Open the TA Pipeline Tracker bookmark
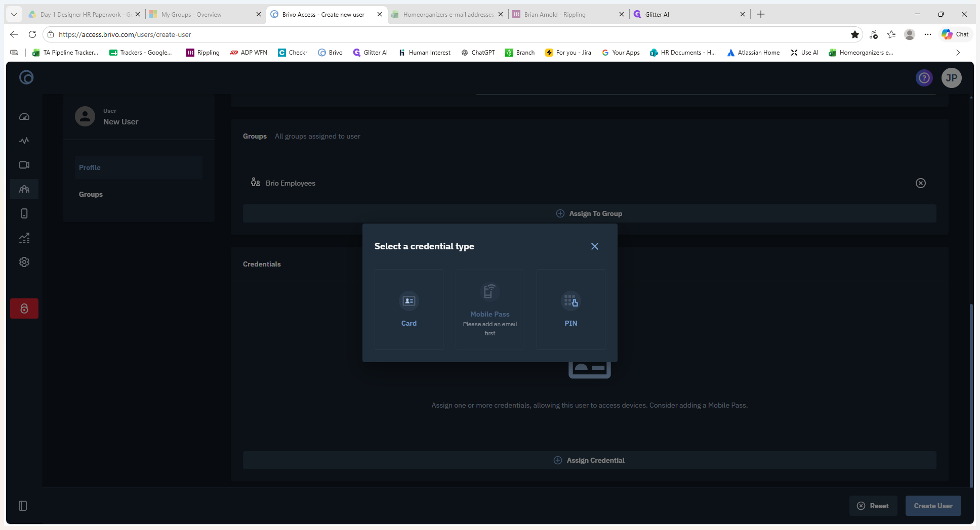The height and width of the screenshot is (530, 980). click(65, 53)
